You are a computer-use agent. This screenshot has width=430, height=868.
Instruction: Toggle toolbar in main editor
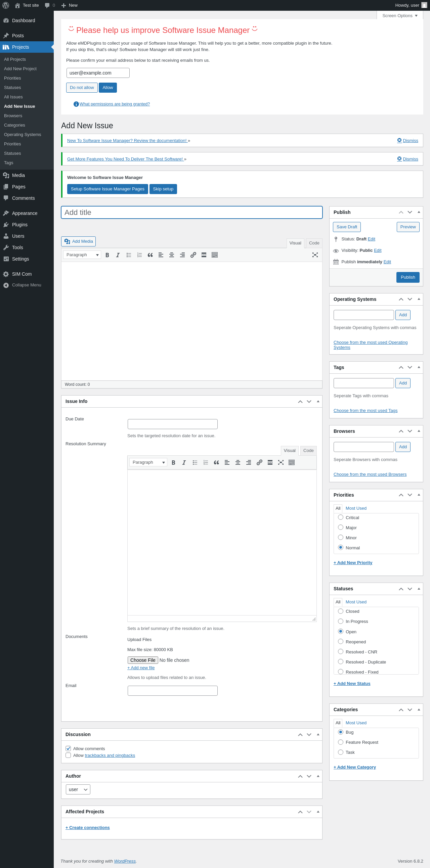(215, 255)
